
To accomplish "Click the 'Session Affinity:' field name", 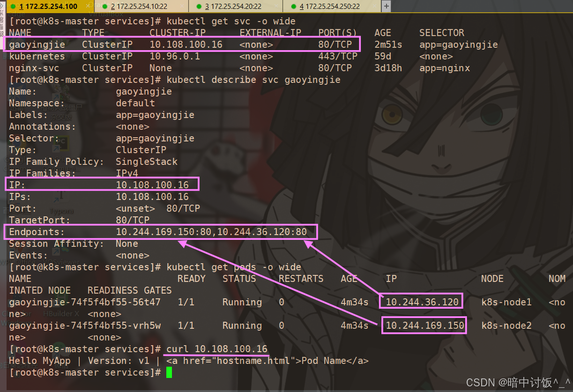I will (57, 244).
